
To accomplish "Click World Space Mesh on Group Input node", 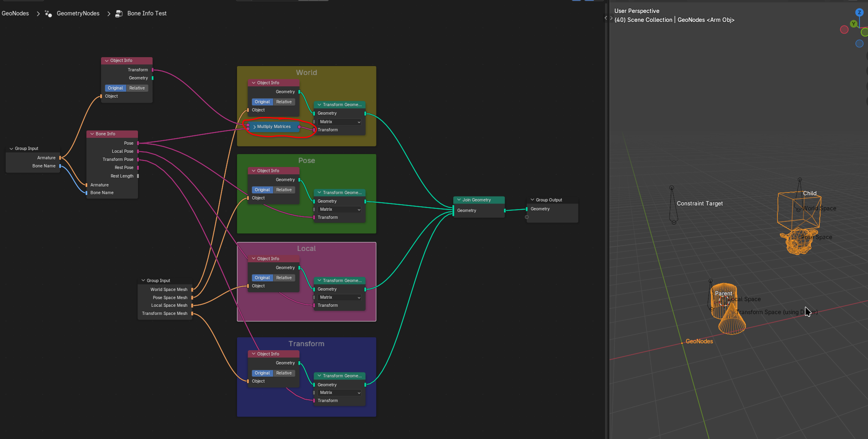I will coord(169,289).
